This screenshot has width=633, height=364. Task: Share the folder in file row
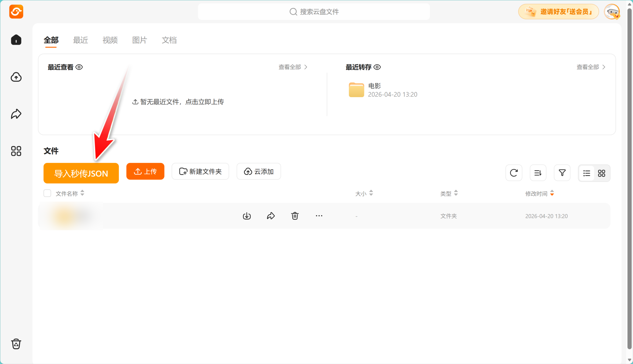[x=271, y=216]
